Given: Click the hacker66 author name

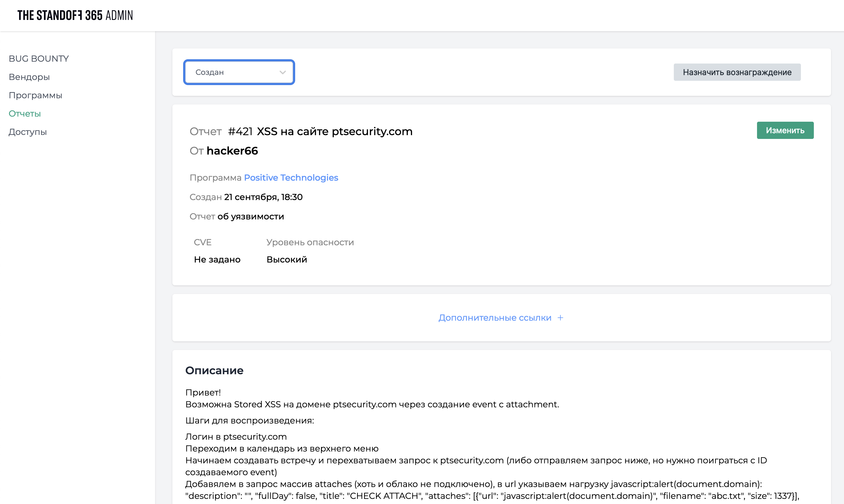Looking at the screenshot, I should point(232,151).
